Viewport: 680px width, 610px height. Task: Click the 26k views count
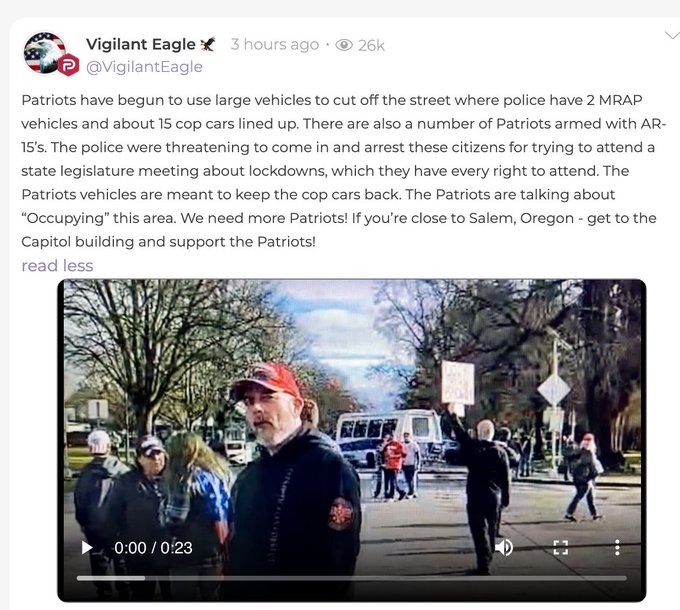tap(371, 45)
